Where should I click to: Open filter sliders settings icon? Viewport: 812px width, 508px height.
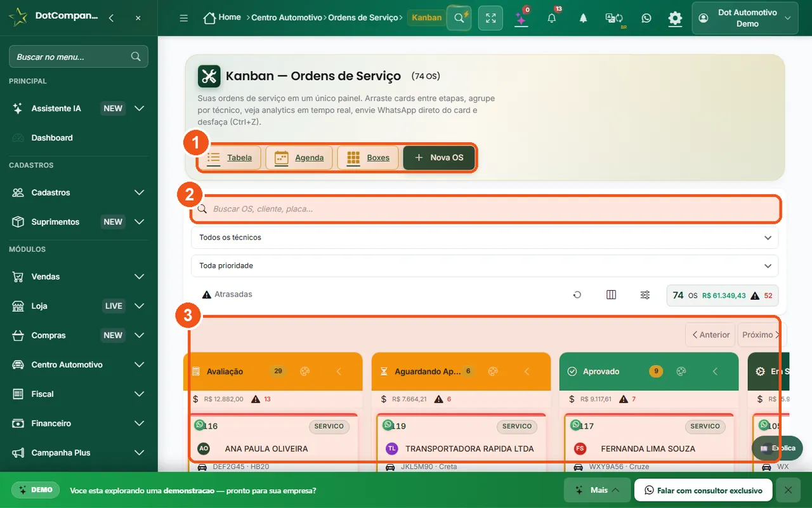[645, 295]
